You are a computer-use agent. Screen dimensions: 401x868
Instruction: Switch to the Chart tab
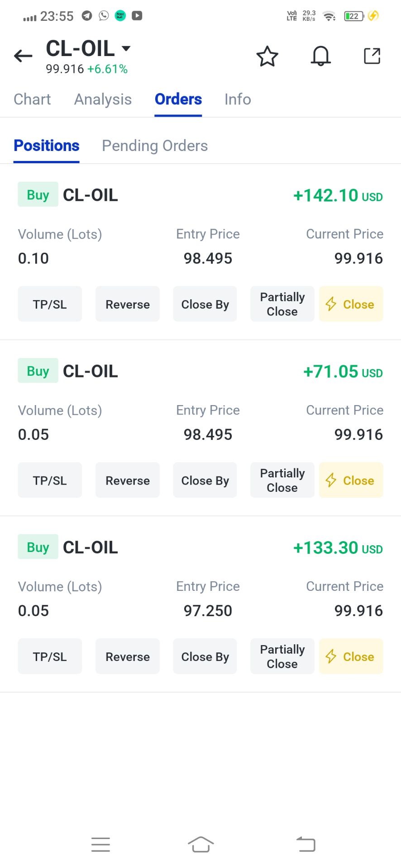[32, 99]
